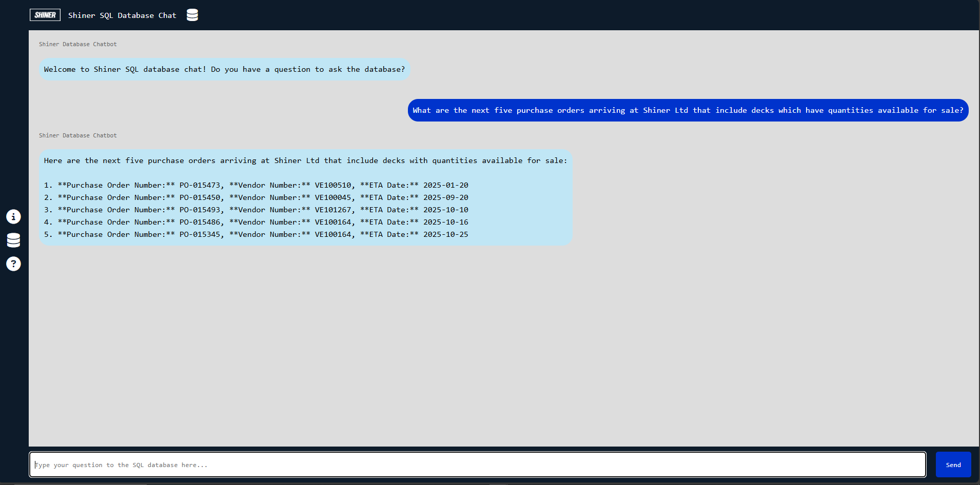Focus the SQL question input field

point(477,464)
